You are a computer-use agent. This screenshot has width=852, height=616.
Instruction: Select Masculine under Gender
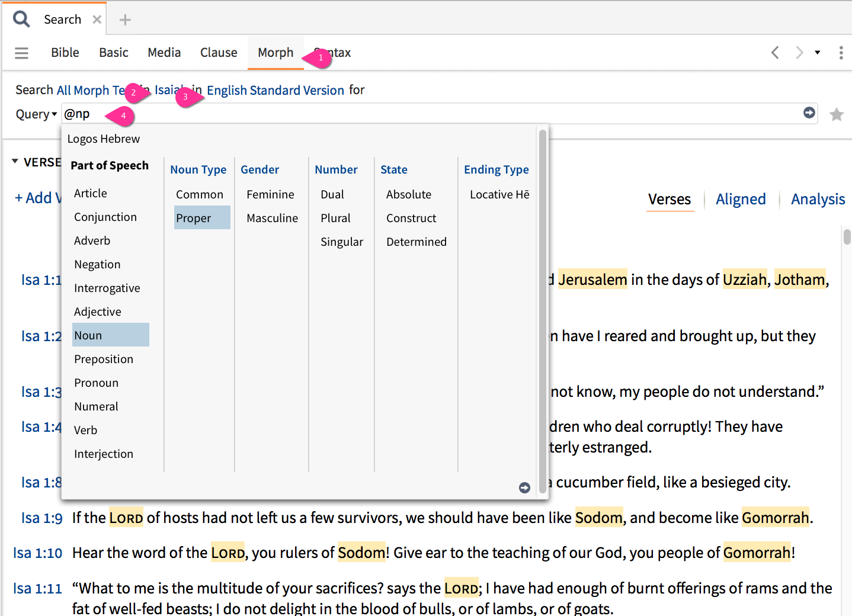tap(272, 218)
